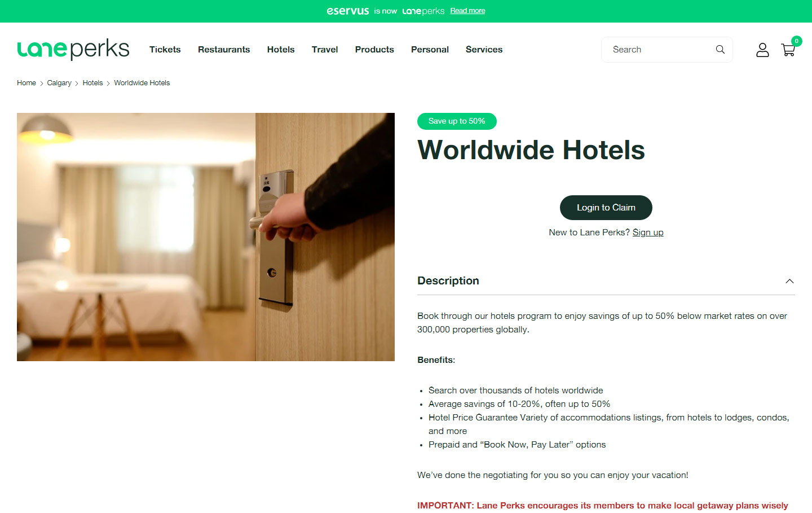The width and height of the screenshot is (812, 513).
Task: Click the Lane Perks logo
Action: click(x=73, y=50)
